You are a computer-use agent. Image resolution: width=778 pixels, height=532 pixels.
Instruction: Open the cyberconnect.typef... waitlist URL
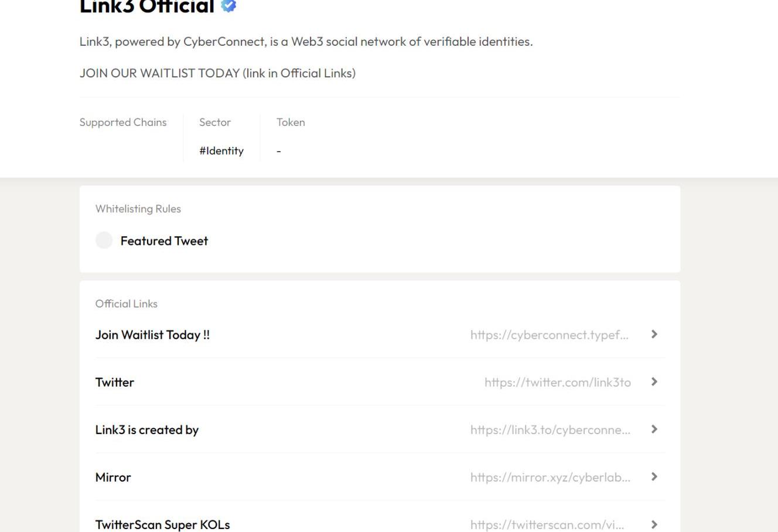tap(549, 335)
